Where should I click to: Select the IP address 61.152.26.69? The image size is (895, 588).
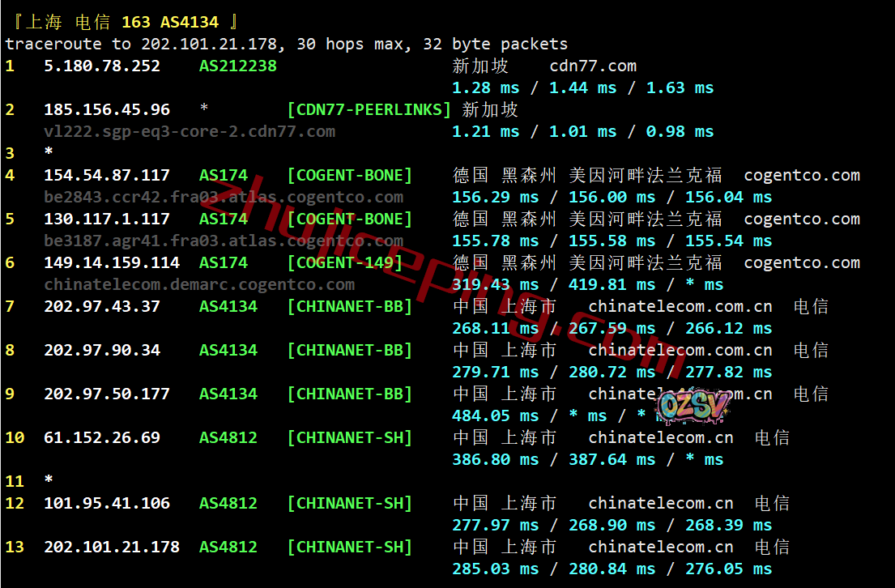[x=102, y=437]
